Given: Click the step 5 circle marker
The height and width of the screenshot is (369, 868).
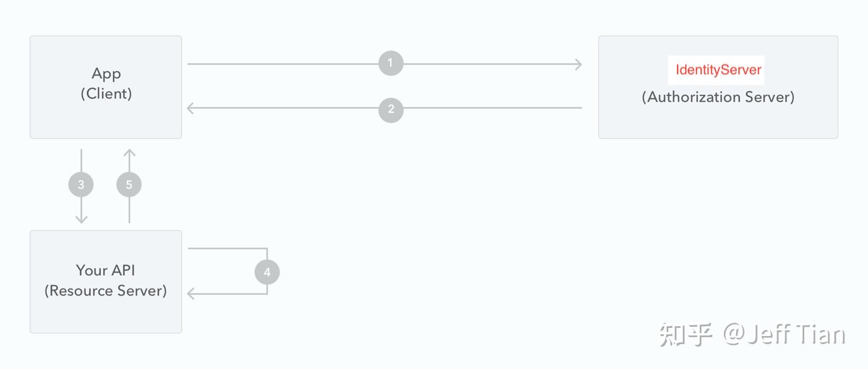Looking at the screenshot, I should tap(129, 184).
